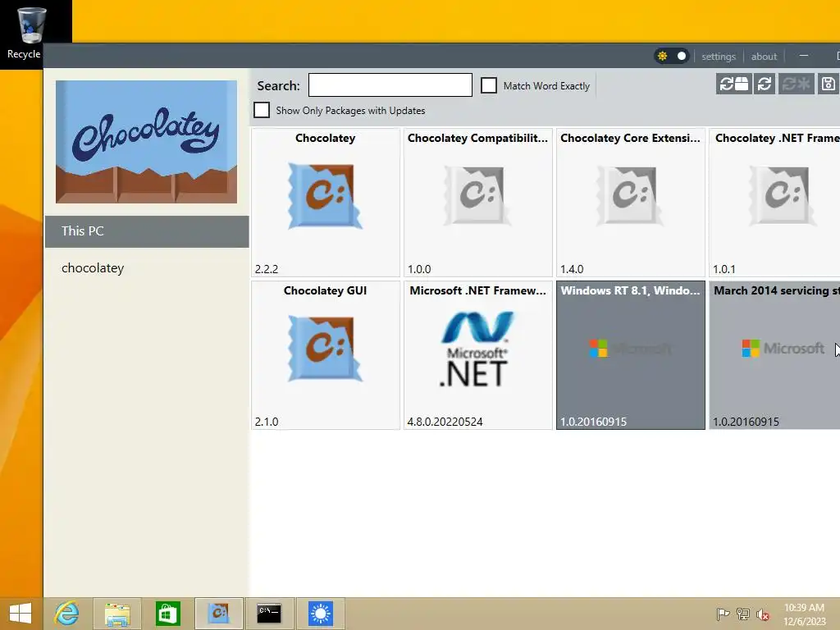Switch to the Command Prompt taskbar icon
This screenshot has height=630, width=840.
coord(269,614)
